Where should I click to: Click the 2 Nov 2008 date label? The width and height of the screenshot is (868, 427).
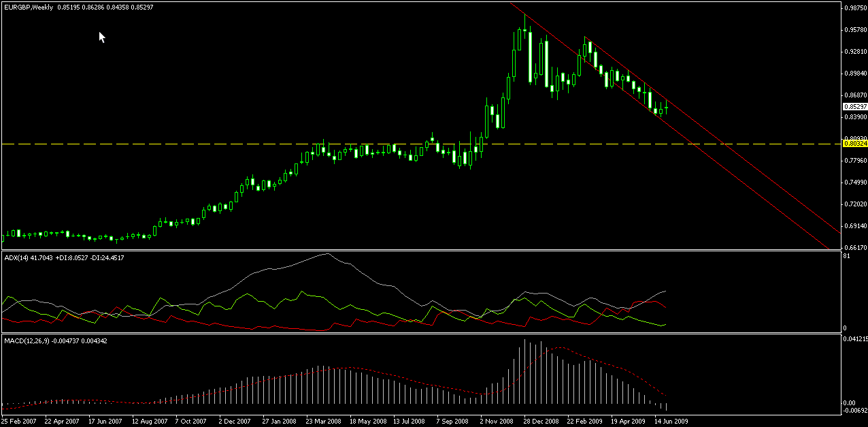(x=496, y=422)
